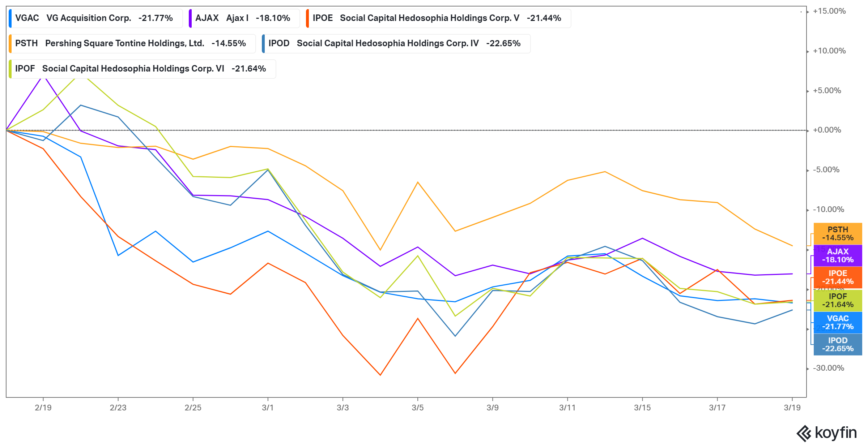This screenshot has height=448, width=868.
Task: Click the 3/9 date on the x-axis
Action: pos(492,408)
